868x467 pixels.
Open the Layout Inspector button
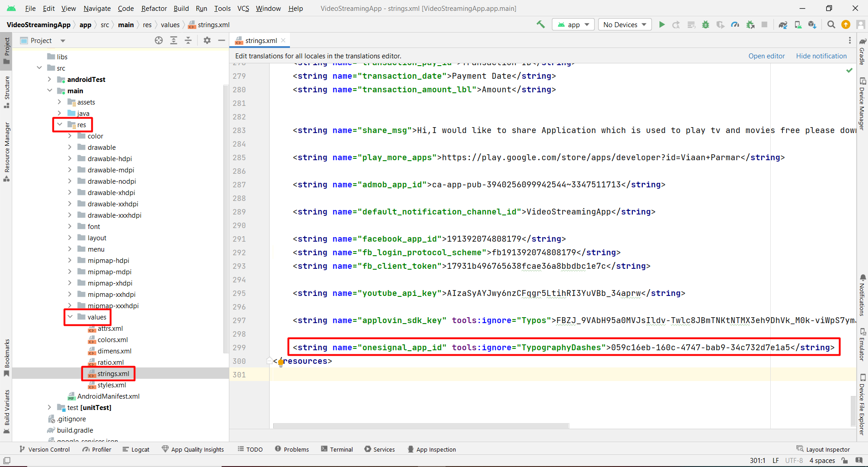823,449
